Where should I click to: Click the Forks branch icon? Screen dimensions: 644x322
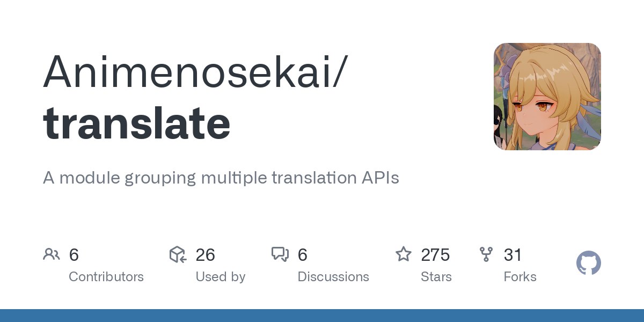pyautogui.click(x=486, y=254)
